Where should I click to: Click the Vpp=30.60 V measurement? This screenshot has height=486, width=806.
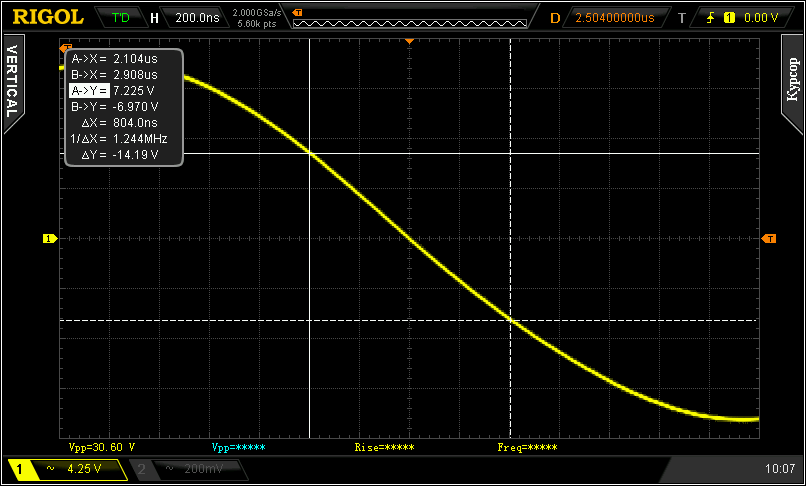pos(102,447)
